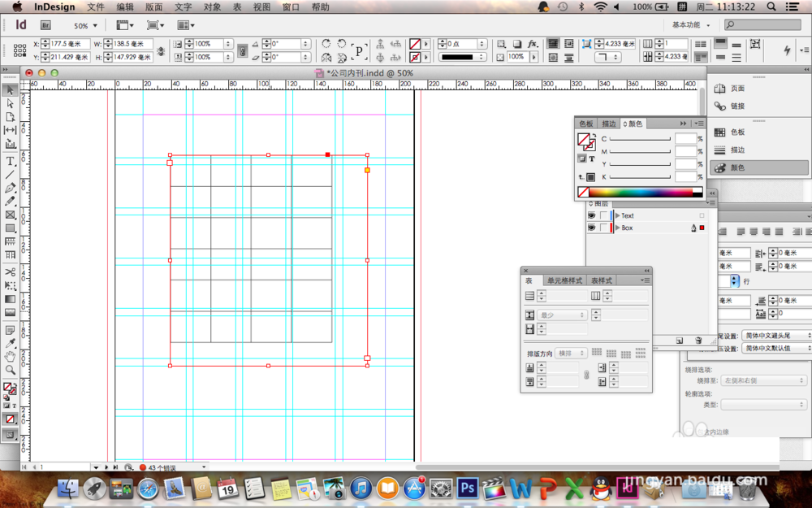Select the Pen tool

11,188
